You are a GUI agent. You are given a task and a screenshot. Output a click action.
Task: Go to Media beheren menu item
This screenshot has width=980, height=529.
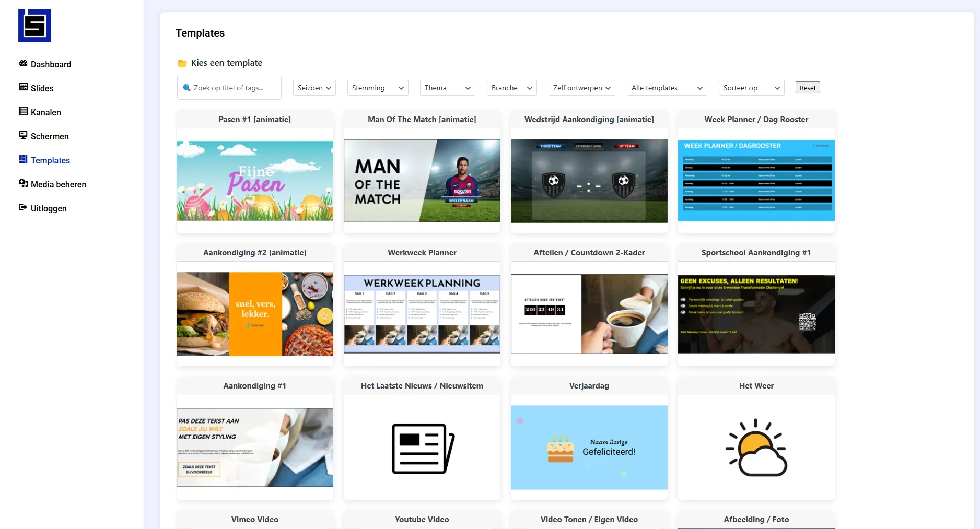click(59, 184)
